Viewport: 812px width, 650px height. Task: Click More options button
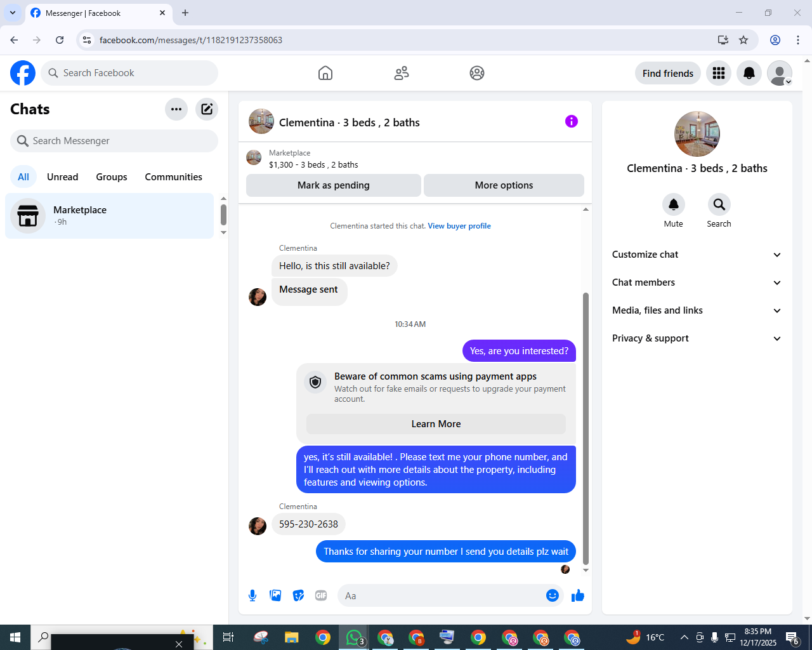pyautogui.click(x=504, y=185)
